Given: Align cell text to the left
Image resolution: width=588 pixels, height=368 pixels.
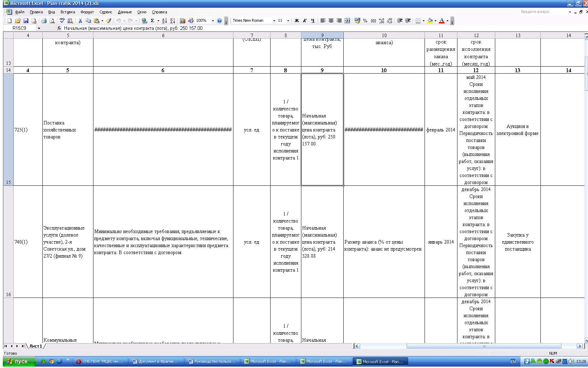Looking at the screenshot, I should [x=323, y=21].
